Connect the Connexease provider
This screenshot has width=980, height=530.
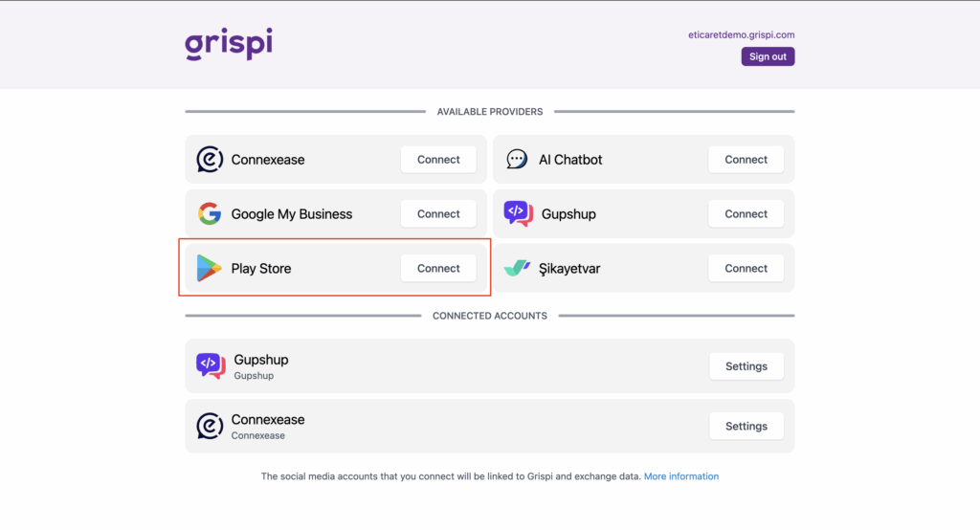pyautogui.click(x=438, y=160)
